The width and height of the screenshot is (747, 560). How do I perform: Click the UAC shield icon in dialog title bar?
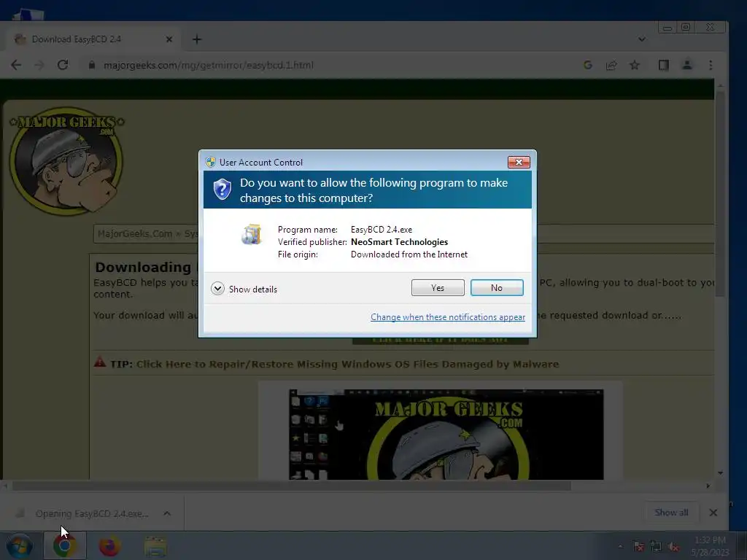[x=211, y=162]
